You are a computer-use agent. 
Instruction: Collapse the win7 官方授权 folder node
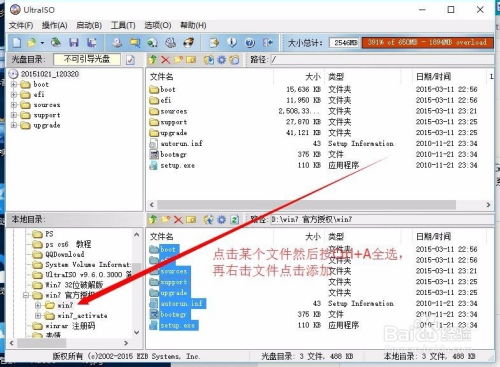pyautogui.click(x=26, y=295)
